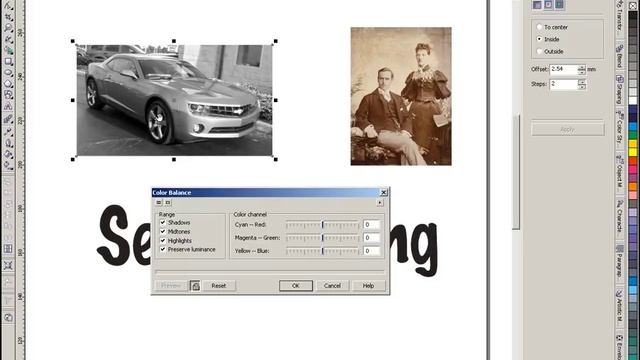The height and width of the screenshot is (360, 640).
Task: Switch Color Balance to dual preview windows
Action: [159, 202]
